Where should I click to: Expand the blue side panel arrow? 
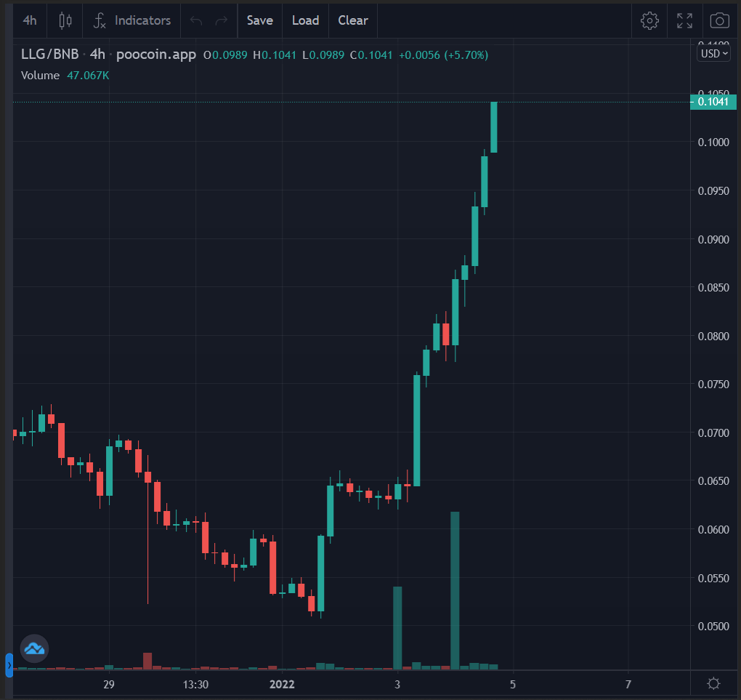(9, 665)
